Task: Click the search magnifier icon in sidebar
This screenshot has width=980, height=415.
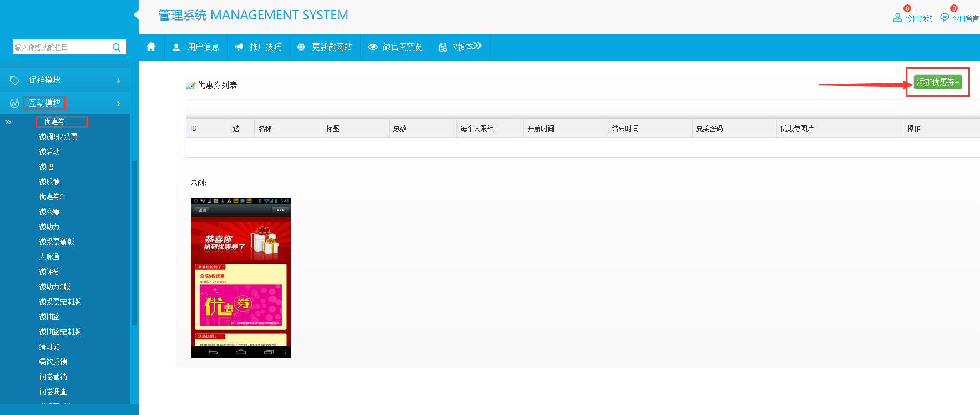Action: [x=117, y=47]
